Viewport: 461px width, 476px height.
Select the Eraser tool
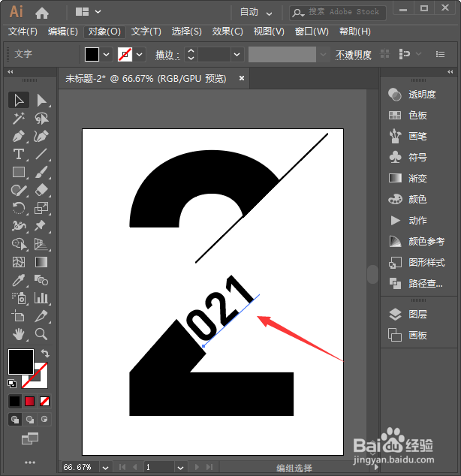[x=41, y=191]
